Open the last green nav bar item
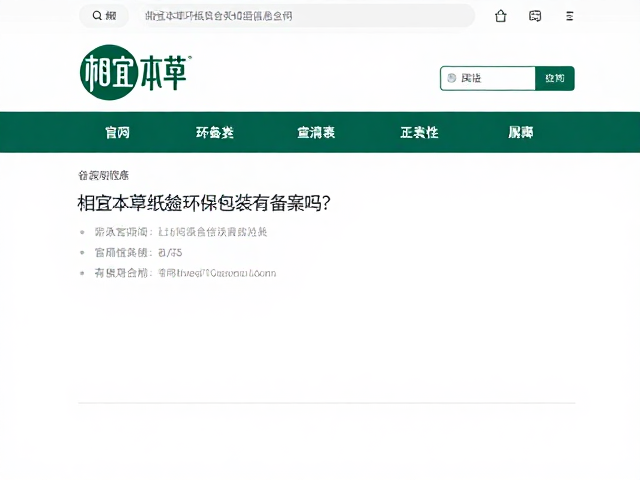Screen dimensions: 640x480 [x=520, y=133]
